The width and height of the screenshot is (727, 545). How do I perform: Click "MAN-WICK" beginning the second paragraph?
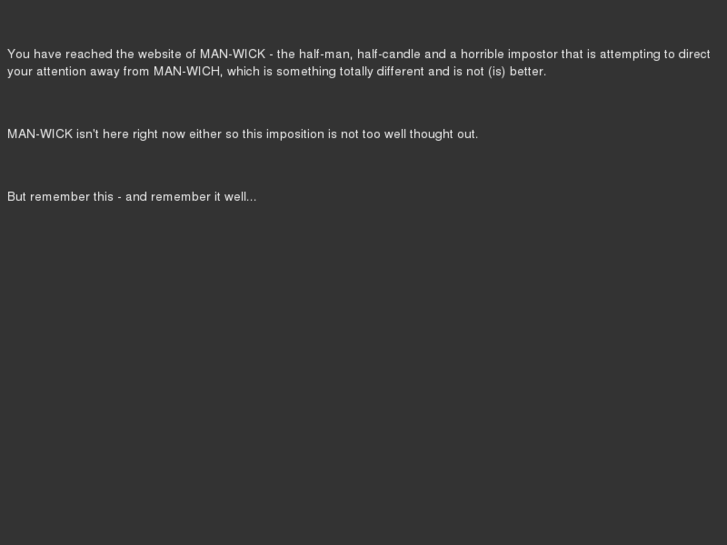(40, 134)
